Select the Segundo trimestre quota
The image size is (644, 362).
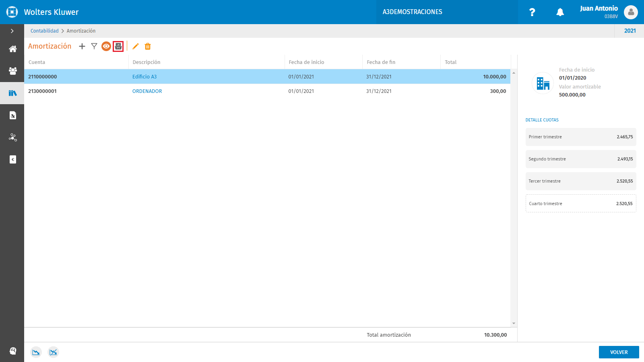581,159
